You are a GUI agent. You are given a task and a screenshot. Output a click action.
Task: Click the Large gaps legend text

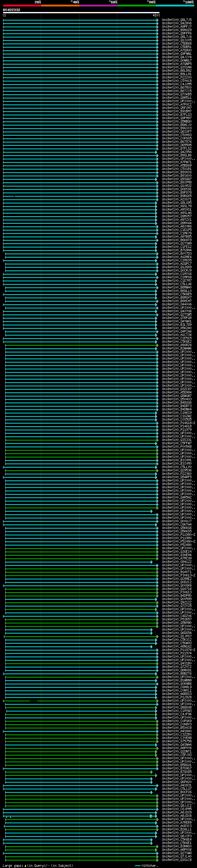click(38, 866)
